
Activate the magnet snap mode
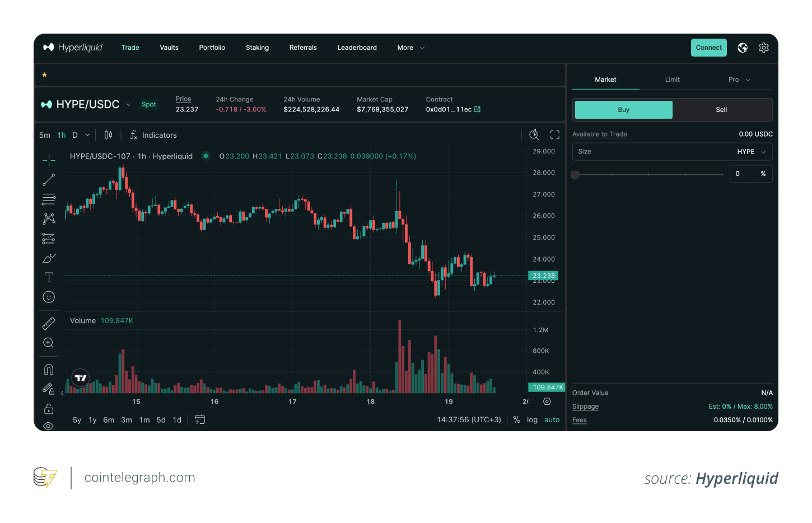point(49,369)
